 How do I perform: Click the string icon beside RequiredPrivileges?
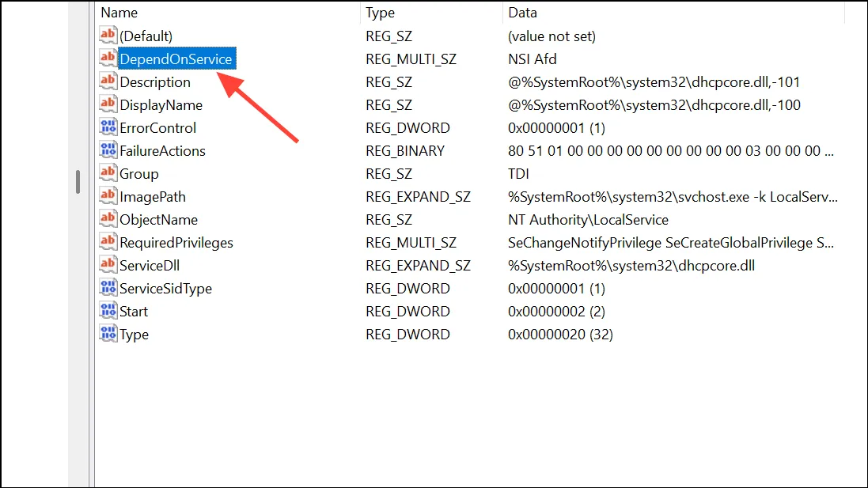click(x=108, y=242)
